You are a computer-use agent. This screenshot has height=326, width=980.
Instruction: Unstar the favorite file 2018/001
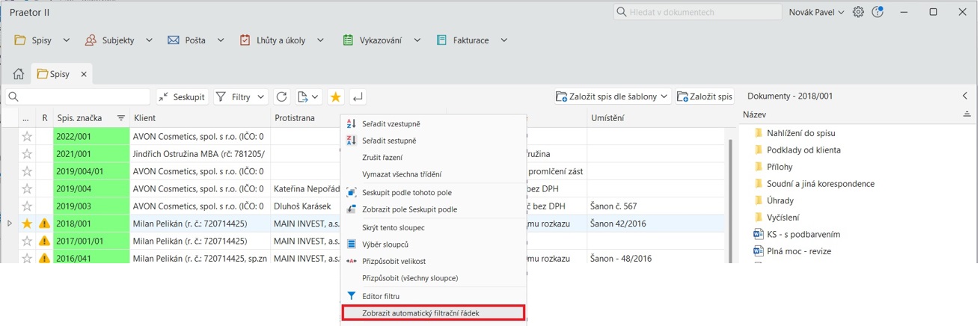(27, 224)
